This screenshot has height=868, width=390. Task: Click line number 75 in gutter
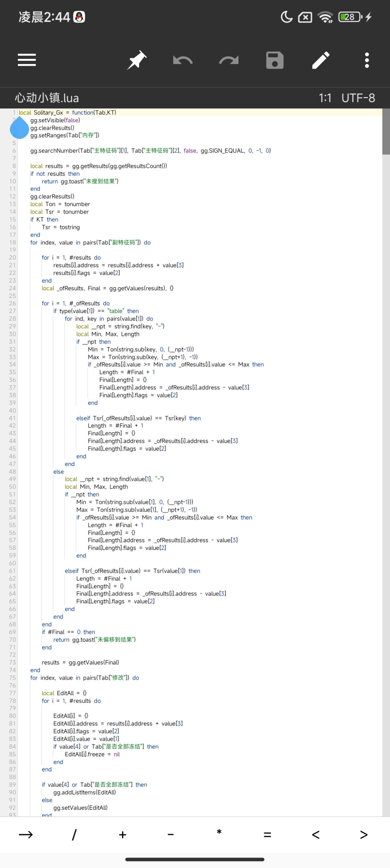coord(13,678)
